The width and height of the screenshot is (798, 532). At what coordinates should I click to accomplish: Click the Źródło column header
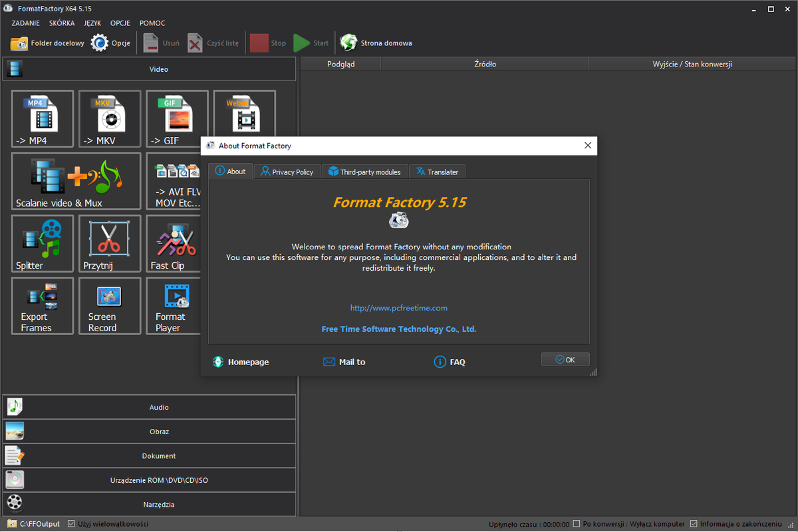tap(485, 64)
